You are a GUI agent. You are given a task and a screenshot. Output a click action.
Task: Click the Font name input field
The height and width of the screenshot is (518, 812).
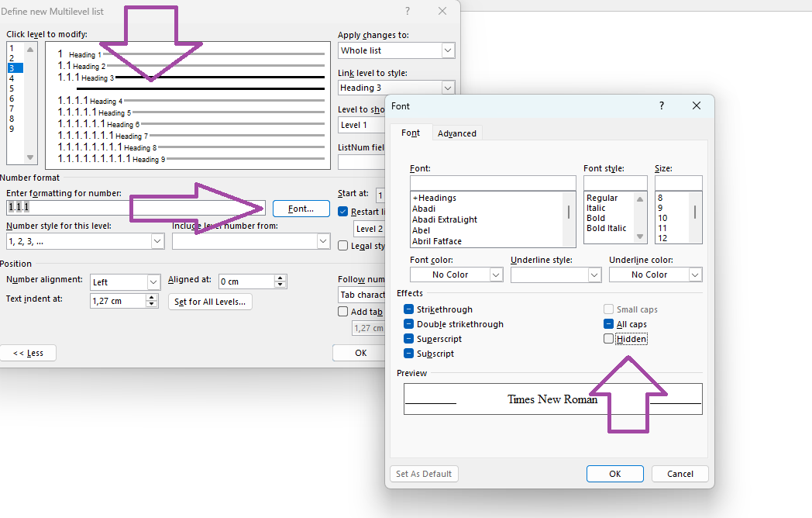pos(493,183)
